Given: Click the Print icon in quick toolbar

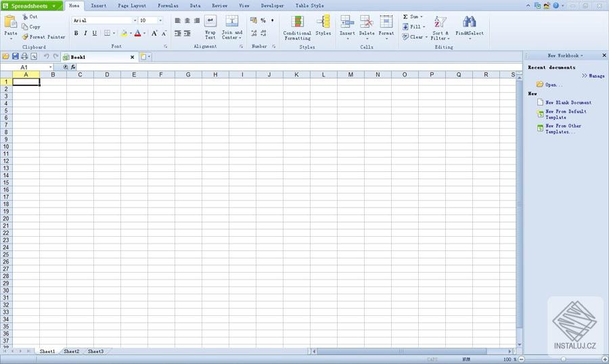Looking at the screenshot, I should (24, 57).
